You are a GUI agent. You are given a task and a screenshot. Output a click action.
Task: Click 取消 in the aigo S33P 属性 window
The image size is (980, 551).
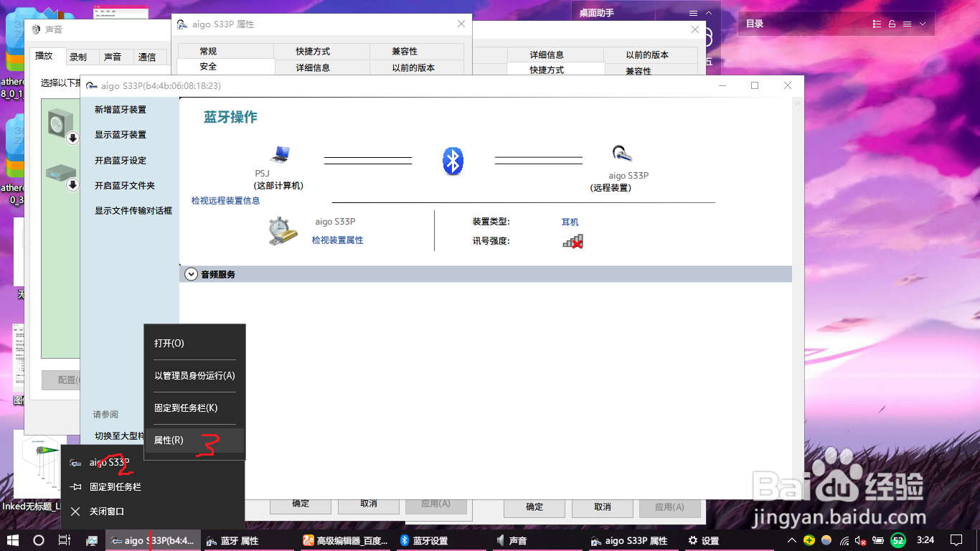coord(369,504)
